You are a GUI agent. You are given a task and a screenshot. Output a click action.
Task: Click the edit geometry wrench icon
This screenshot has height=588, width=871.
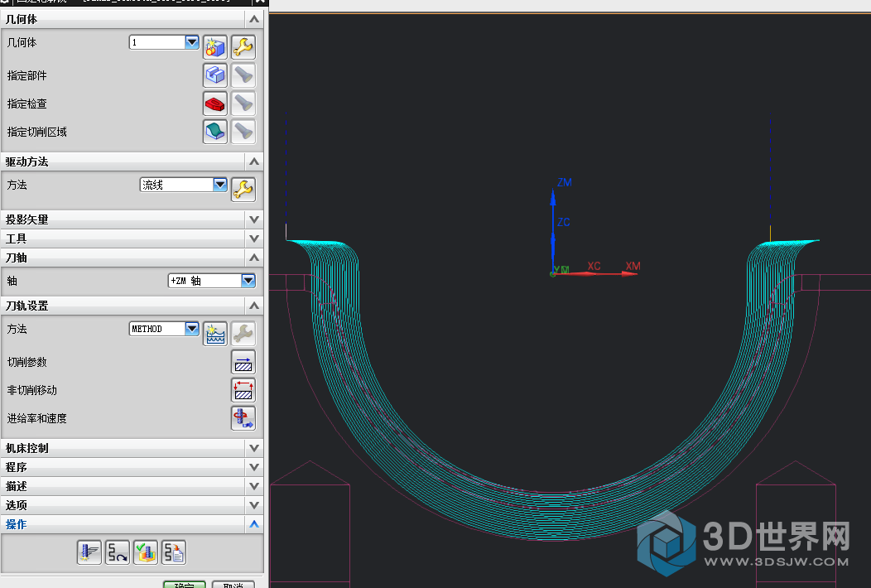point(243,47)
